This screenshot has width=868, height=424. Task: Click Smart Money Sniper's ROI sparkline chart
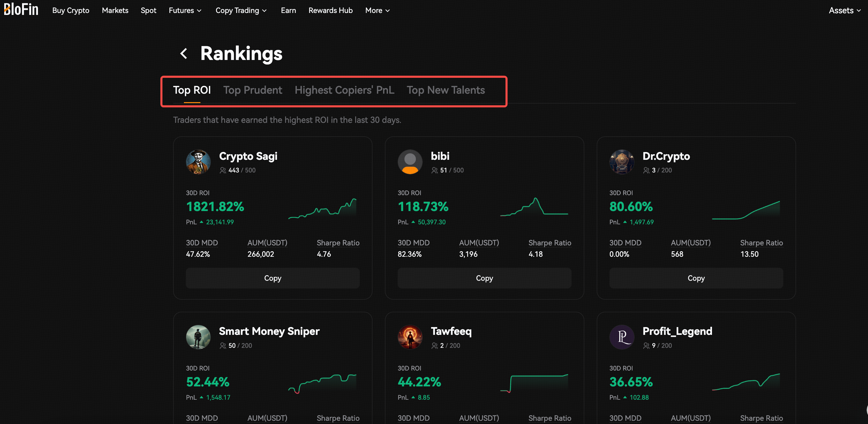322,383
